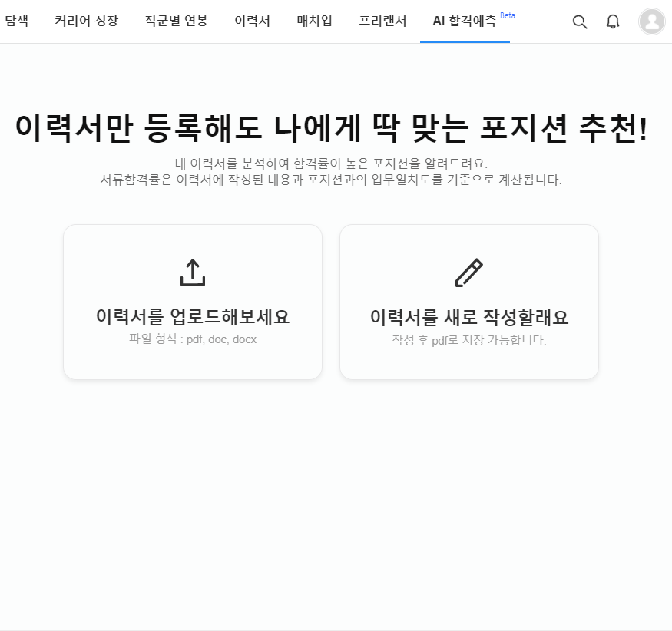Open the 프리랜서 menu

[382, 21]
